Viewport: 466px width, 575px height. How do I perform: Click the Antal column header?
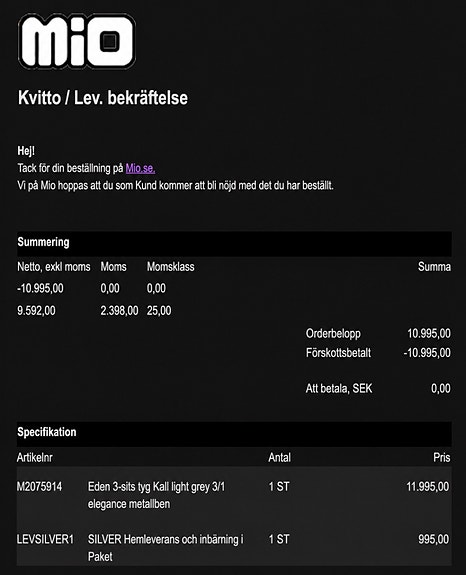click(x=279, y=457)
